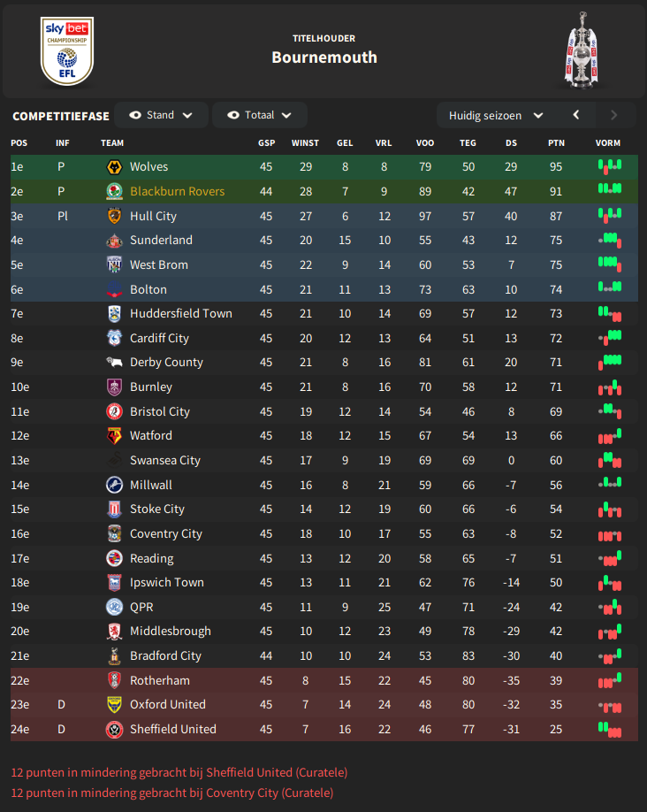The height and width of the screenshot is (812, 647).
Task: Toggle the eye icon beside Totaal
Action: [x=233, y=115]
